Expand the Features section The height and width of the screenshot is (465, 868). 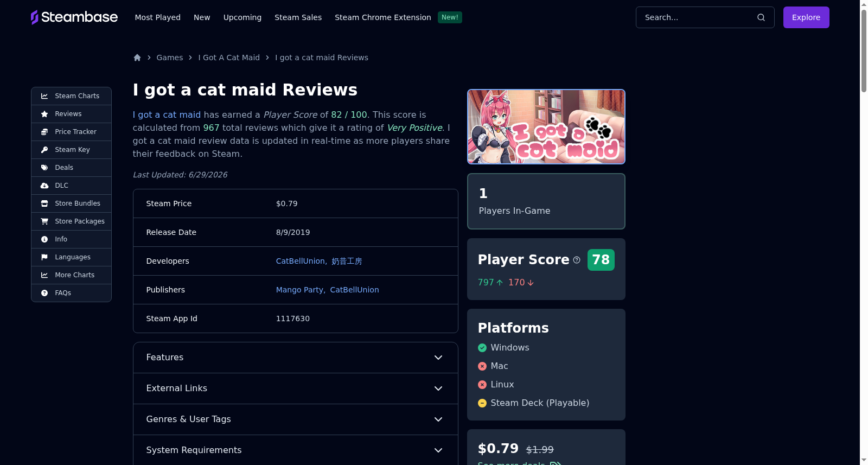[296, 358]
